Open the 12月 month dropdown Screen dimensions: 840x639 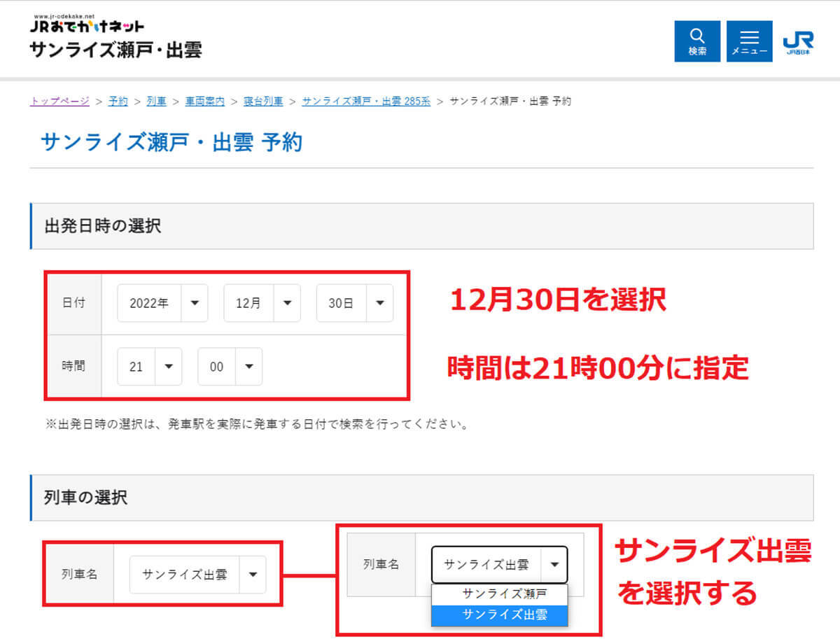(262, 303)
